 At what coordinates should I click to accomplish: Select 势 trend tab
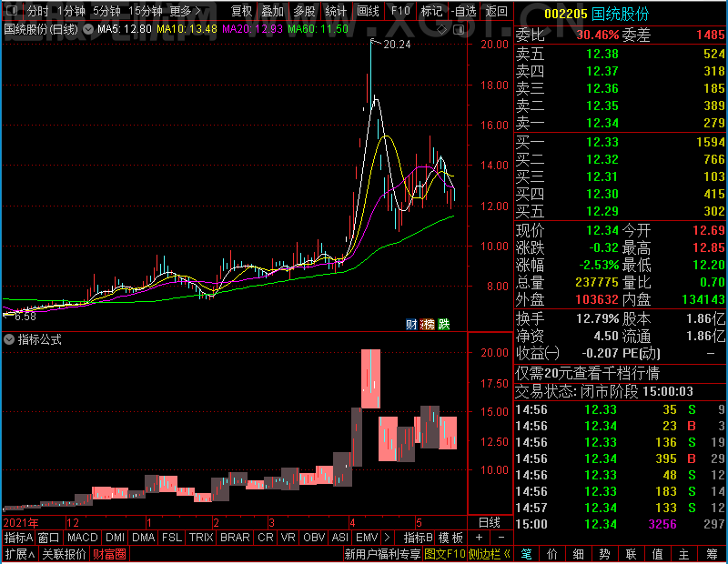pos(604,554)
